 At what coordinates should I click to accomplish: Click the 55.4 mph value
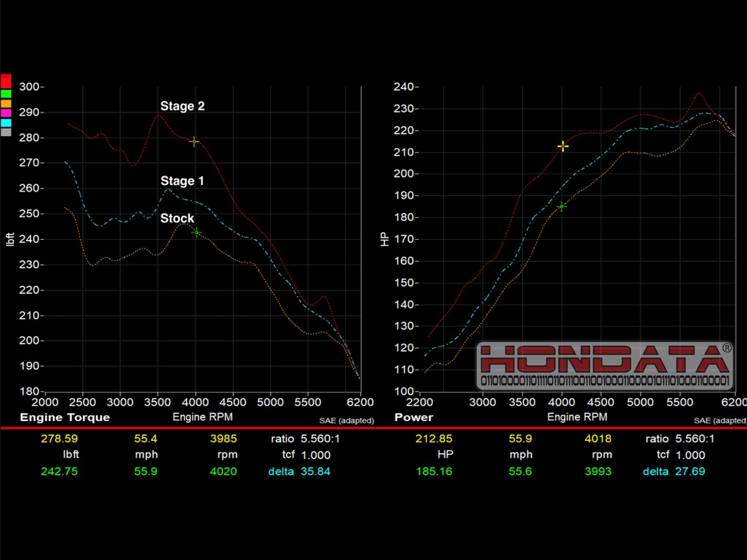[x=146, y=439]
